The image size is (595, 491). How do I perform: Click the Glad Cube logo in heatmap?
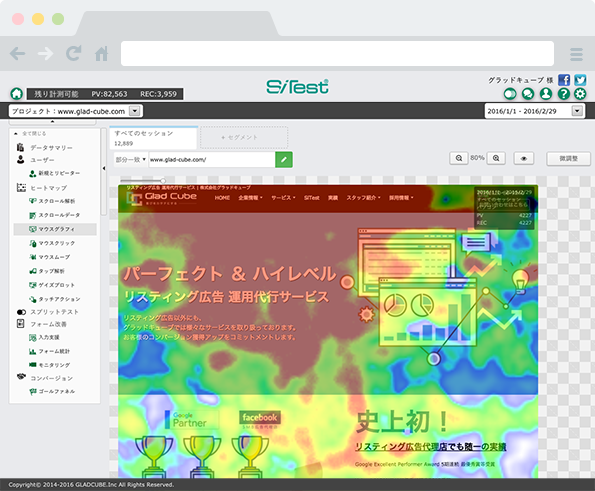point(162,198)
